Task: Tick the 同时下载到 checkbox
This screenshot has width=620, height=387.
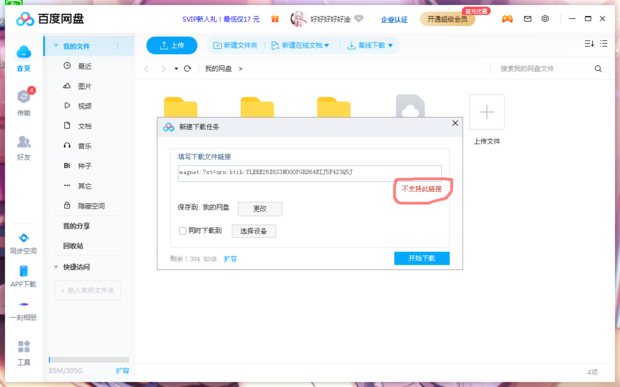Action: click(x=183, y=231)
